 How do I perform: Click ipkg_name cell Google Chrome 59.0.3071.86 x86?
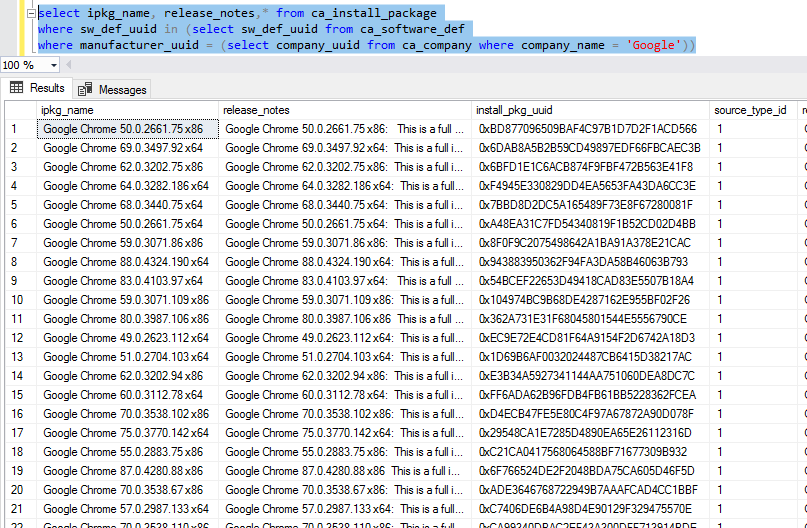(x=128, y=243)
